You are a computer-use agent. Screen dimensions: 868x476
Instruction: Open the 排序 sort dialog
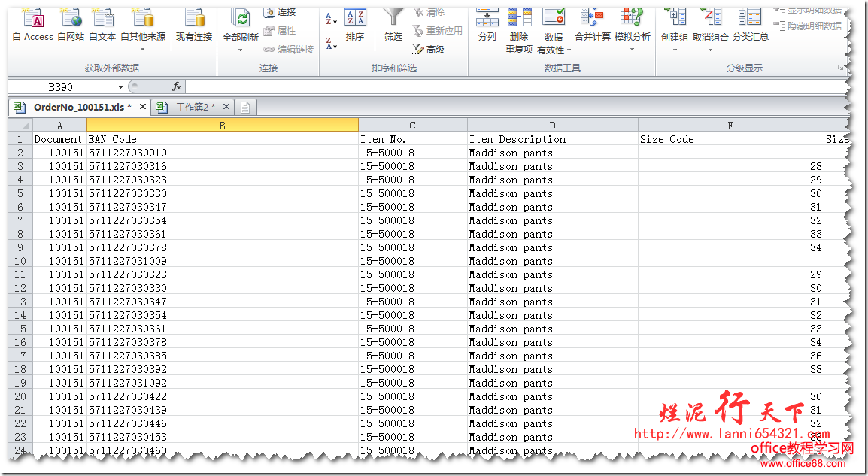tap(355, 25)
